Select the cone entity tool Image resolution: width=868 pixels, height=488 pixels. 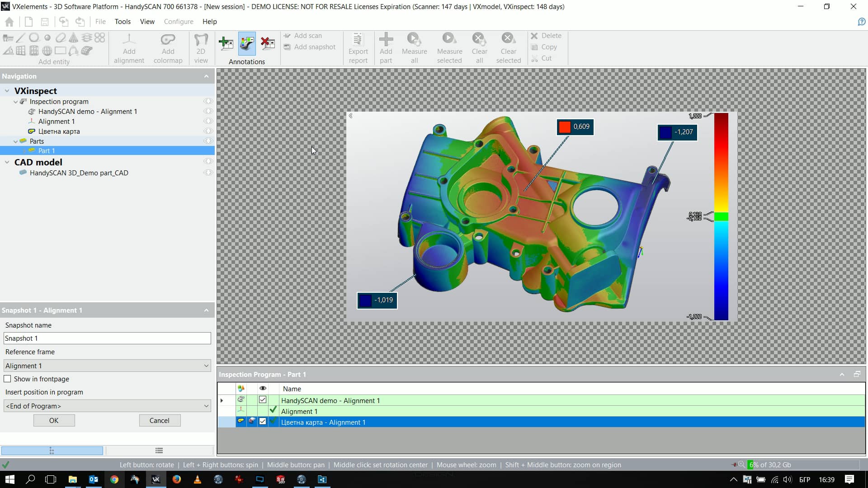[x=73, y=38]
